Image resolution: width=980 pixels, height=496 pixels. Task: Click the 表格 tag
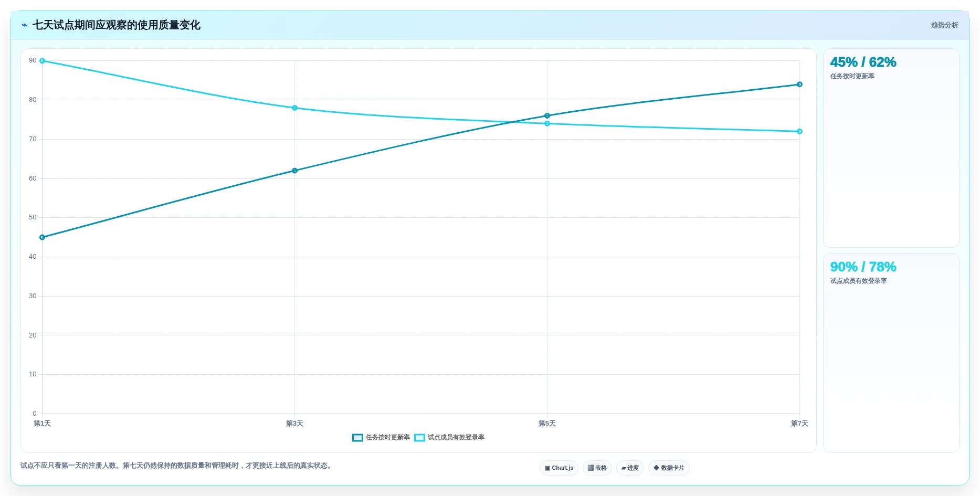pos(597,468)
